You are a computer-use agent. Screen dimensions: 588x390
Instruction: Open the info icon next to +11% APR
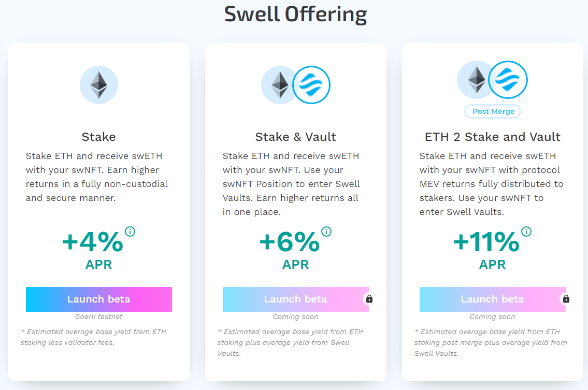coord(526,232)
